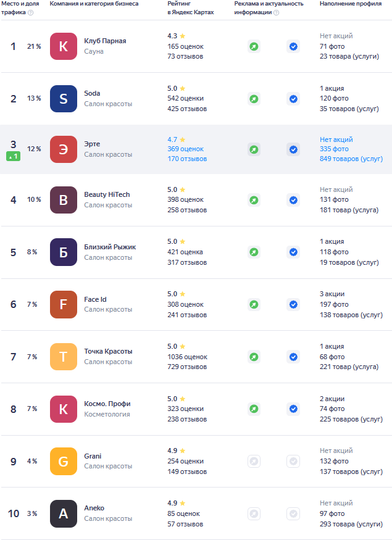Click '21 %' traffic share value

[34, 46]
